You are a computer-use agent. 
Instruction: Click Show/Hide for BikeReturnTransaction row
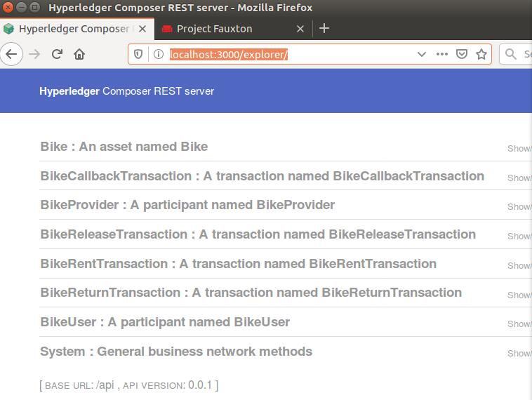tap(519, 295)
